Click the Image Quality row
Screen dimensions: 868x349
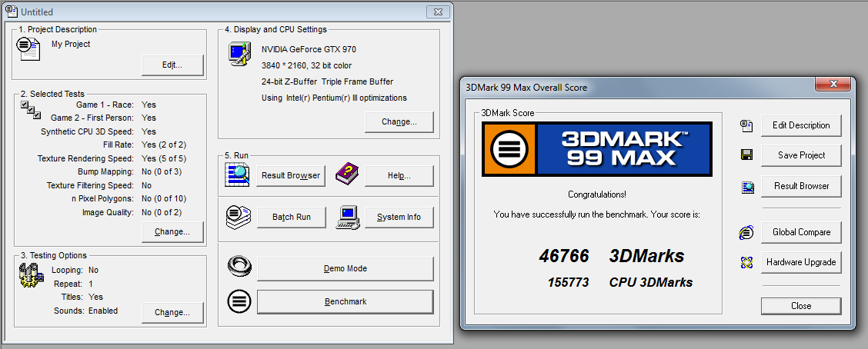[132, 212]
